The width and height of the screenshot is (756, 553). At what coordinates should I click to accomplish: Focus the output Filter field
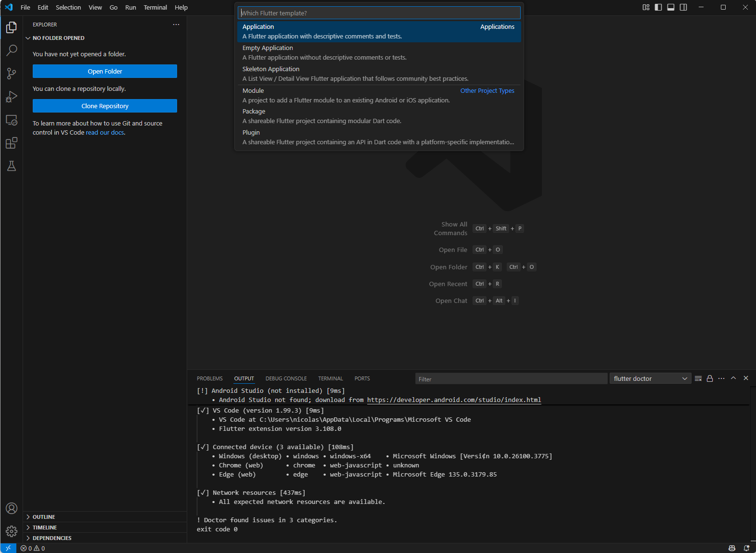pyautogui.click(x=511, y=379)
